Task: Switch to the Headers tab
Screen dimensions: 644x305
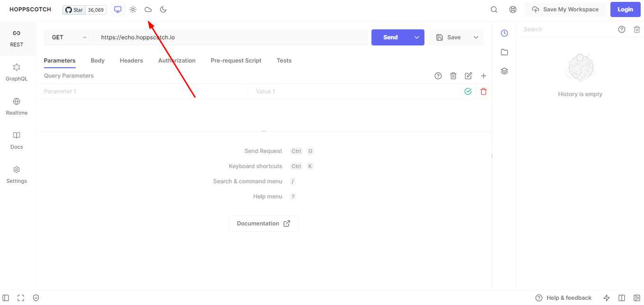Action: pyautogui.click(x=132, y=61)
